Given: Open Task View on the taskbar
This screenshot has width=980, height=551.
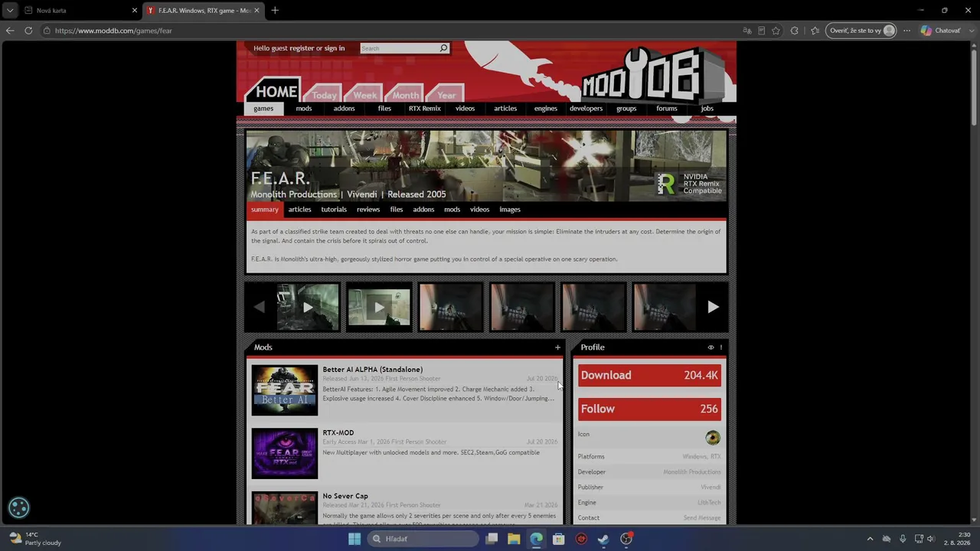Looking at the screenshot, I should coord(492,539).
